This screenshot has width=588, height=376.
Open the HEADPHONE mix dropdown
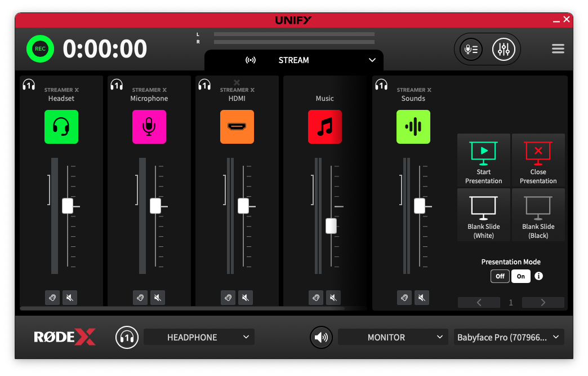[x=199, y=337]
